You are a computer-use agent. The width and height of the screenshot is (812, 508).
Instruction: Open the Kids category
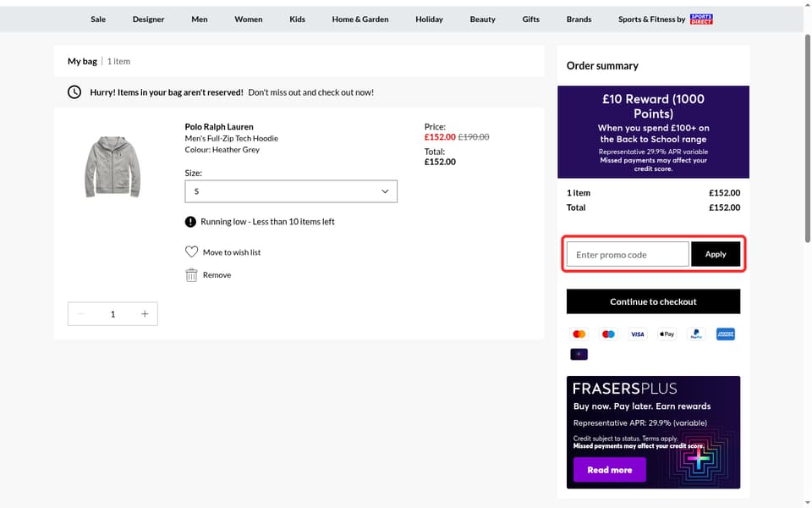point(297,19)
